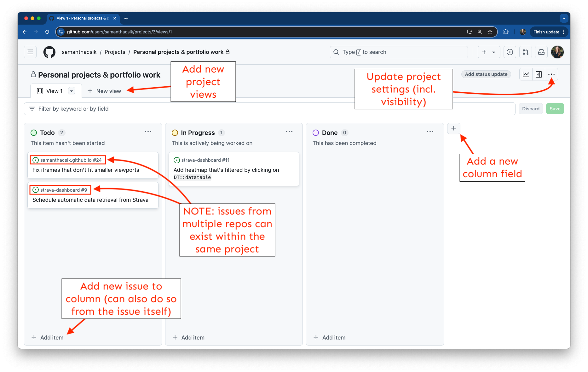Open the Projects breadcrumb link
The image size is (588, 372).
tap(115, 52)
